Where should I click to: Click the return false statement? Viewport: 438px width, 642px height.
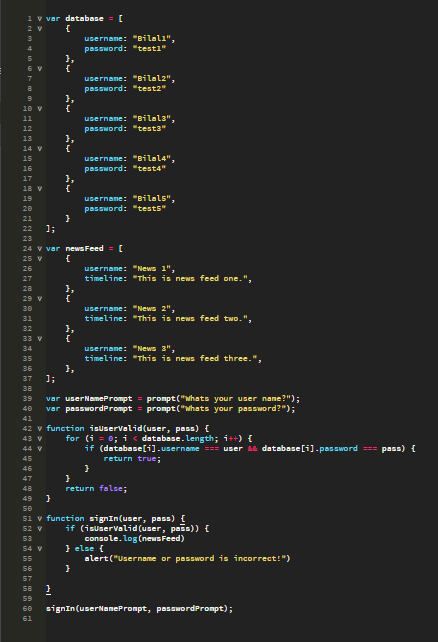[96, 488]
